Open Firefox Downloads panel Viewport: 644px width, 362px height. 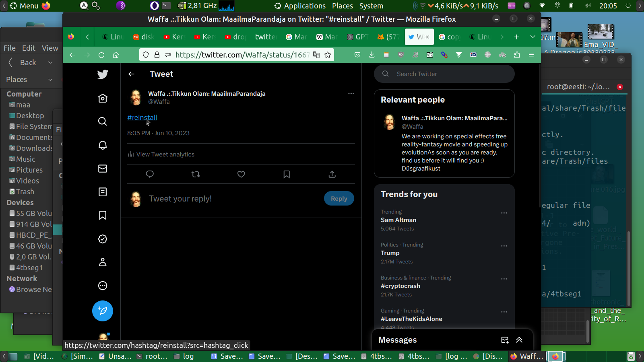[x=372, y=55]
